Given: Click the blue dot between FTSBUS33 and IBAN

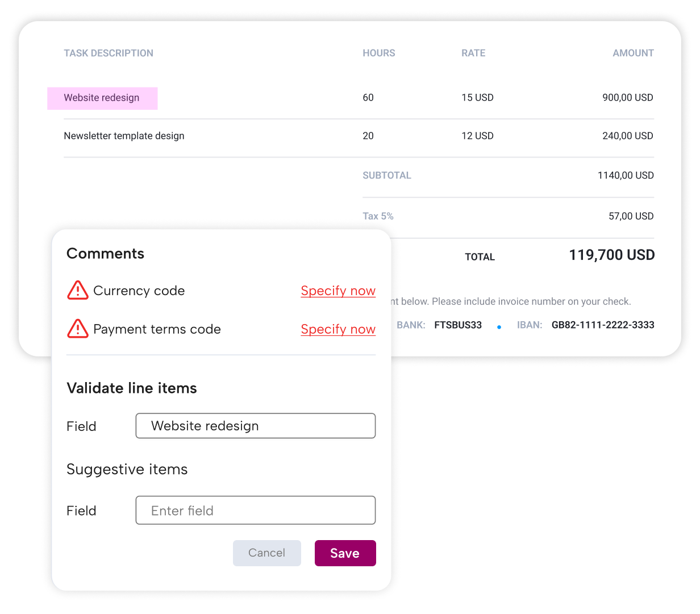Looking at the screenshot, I should click(499, 326).
